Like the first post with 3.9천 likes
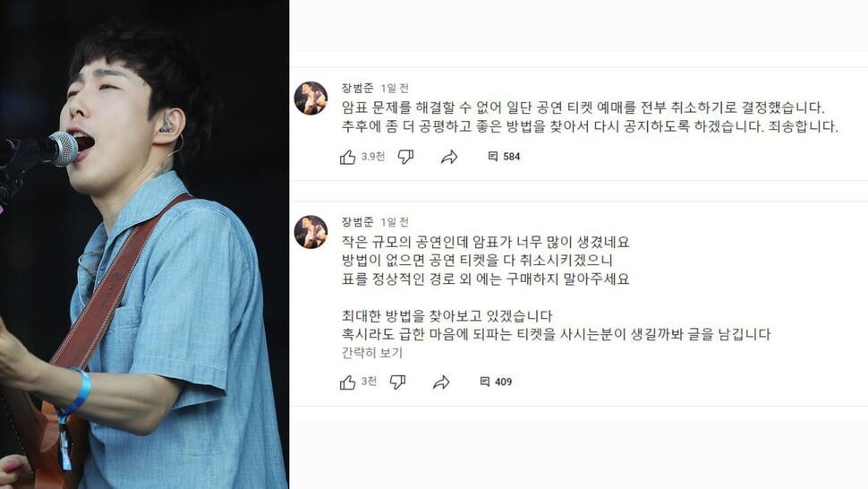The image size is (868, 489). [x=347, y=158]
